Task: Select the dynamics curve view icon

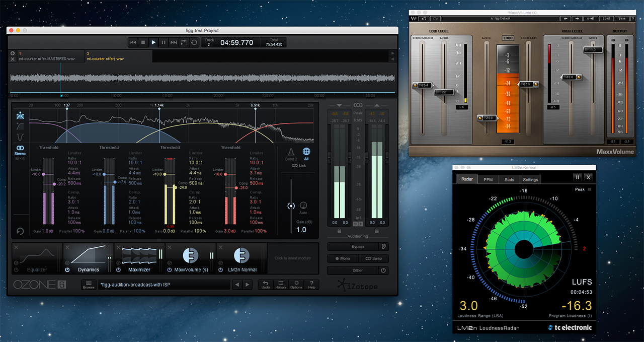Action: tap(20, 126)
